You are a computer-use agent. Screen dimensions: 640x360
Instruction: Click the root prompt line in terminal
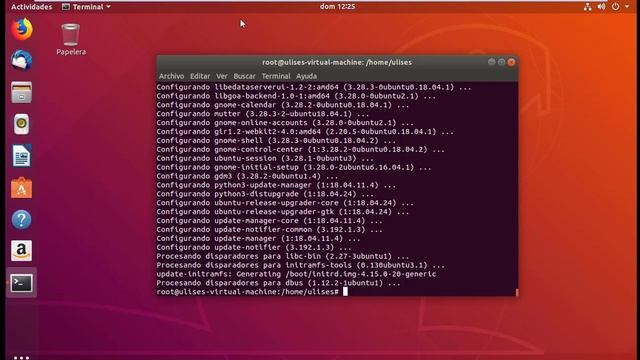click(252, 292)
